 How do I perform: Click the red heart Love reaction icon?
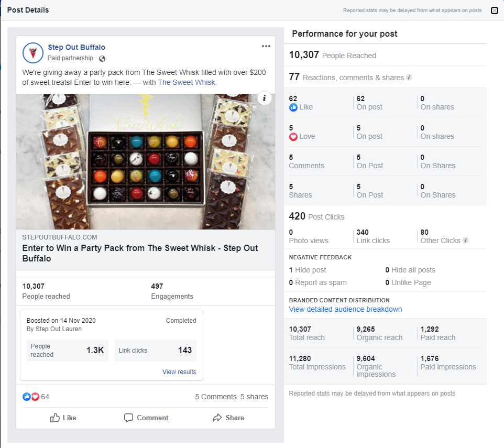(x=293, y=137)
